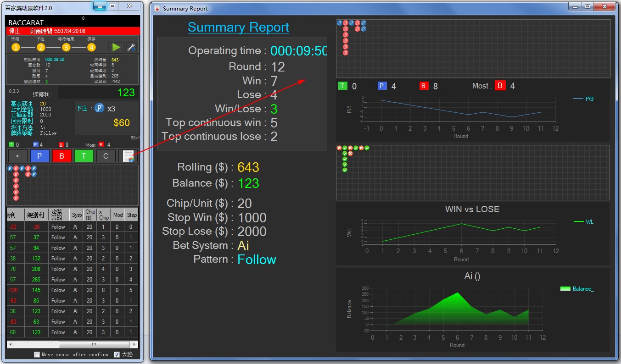Click the 總獲利 column header

pyautogui.click(x=36, y=215)
